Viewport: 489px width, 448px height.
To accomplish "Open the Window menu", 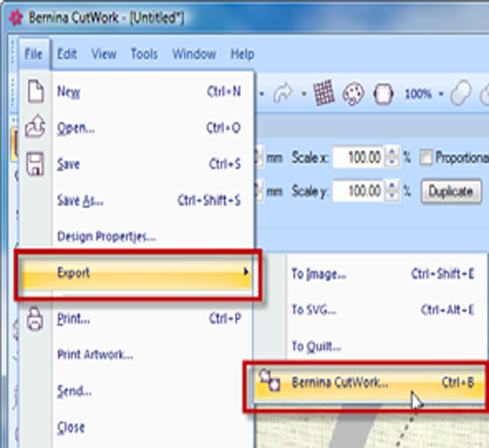I will pos(194,54).
